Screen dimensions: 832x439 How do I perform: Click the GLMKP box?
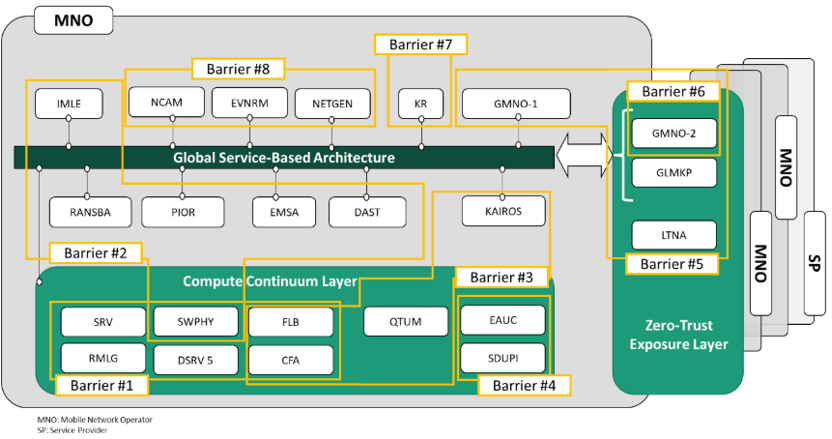(x=673, y=172)
